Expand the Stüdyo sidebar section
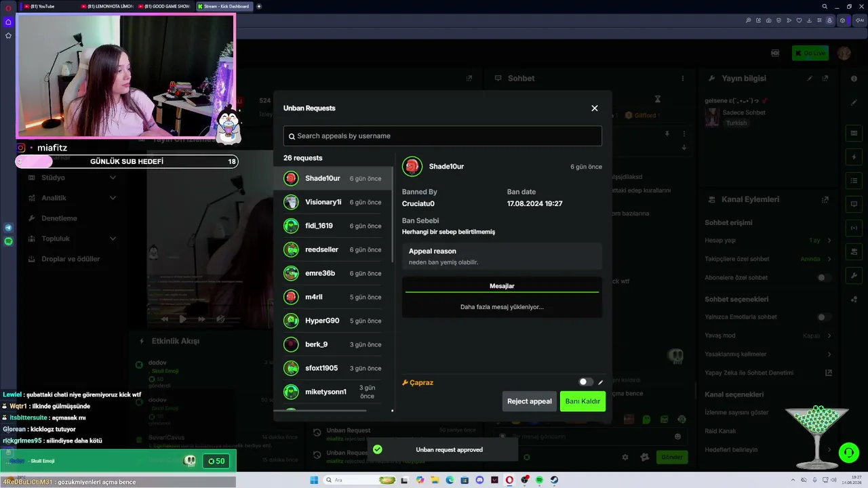The image size is (868, 488). click(x=72, y=178)
